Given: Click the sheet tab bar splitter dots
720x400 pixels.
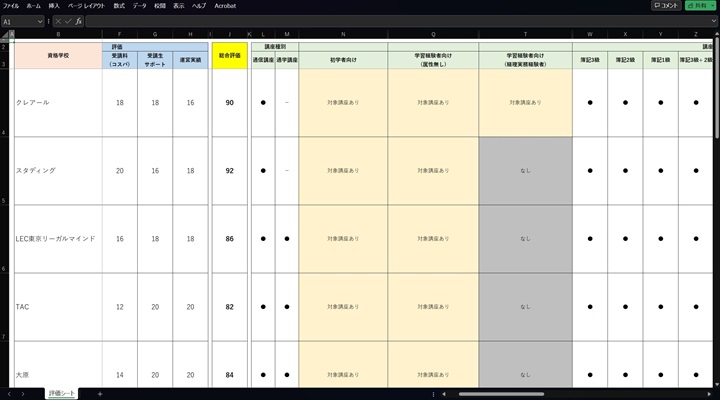Looking at the screenshot, I should (433, 394).
